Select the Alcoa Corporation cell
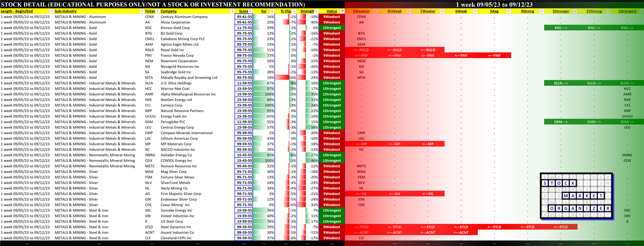 click(197, 22)
